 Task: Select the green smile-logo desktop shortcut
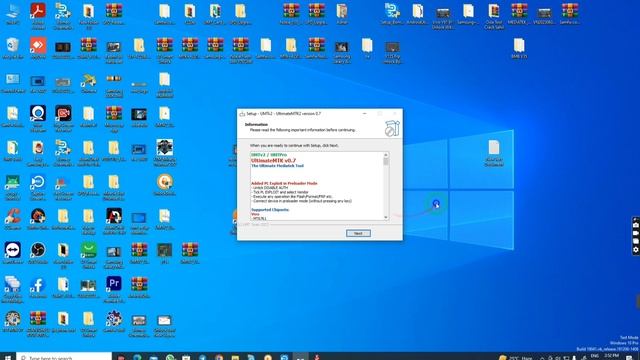click(89, 255)
